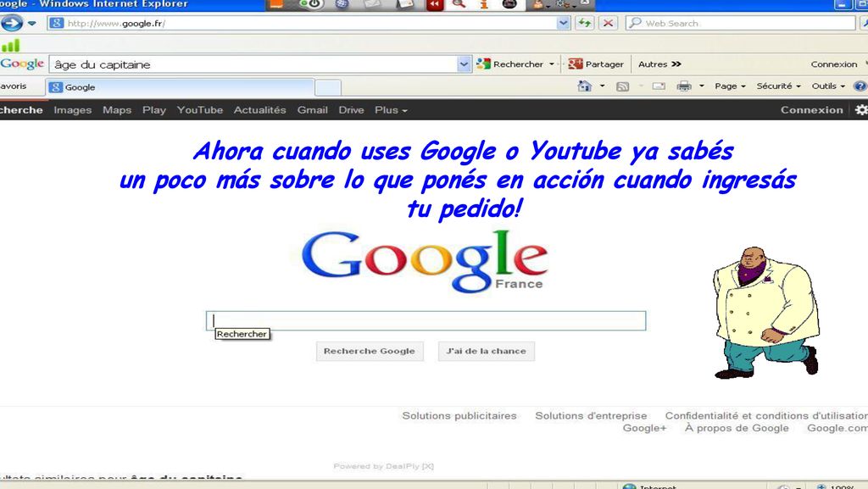Open the Home icon dropdown arrow
Image resolution: width=868 pixels, height=489 pixels.
coord(603,86)
